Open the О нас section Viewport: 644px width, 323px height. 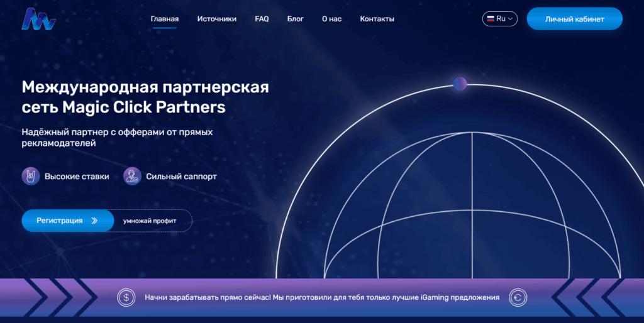332,19
